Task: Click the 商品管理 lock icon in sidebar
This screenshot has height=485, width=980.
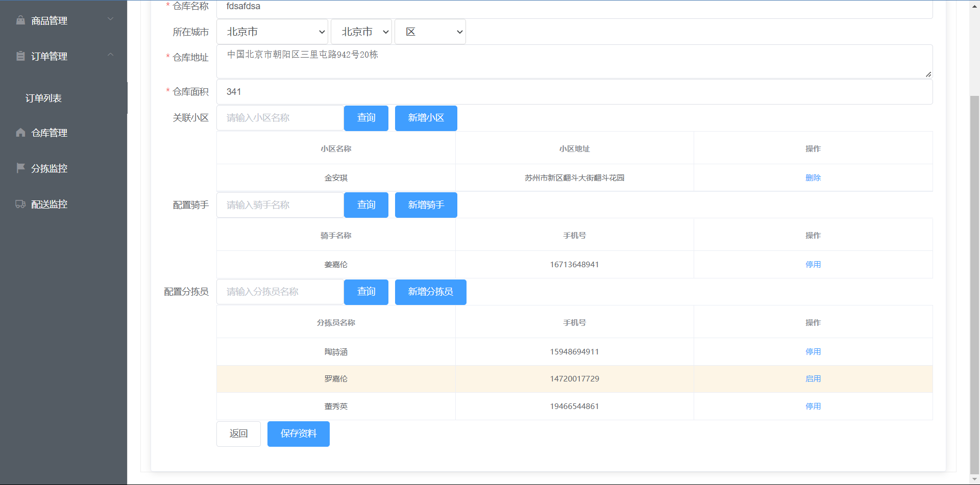Action: point(20,20)
